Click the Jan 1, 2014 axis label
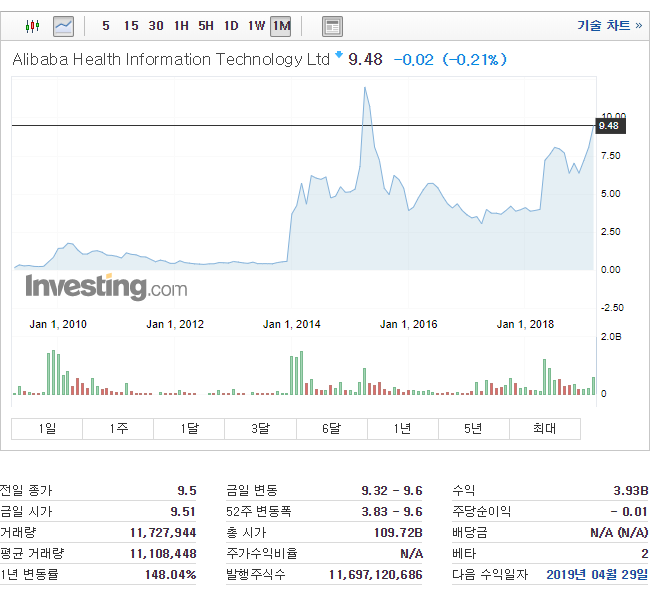 tap(292, 324)
